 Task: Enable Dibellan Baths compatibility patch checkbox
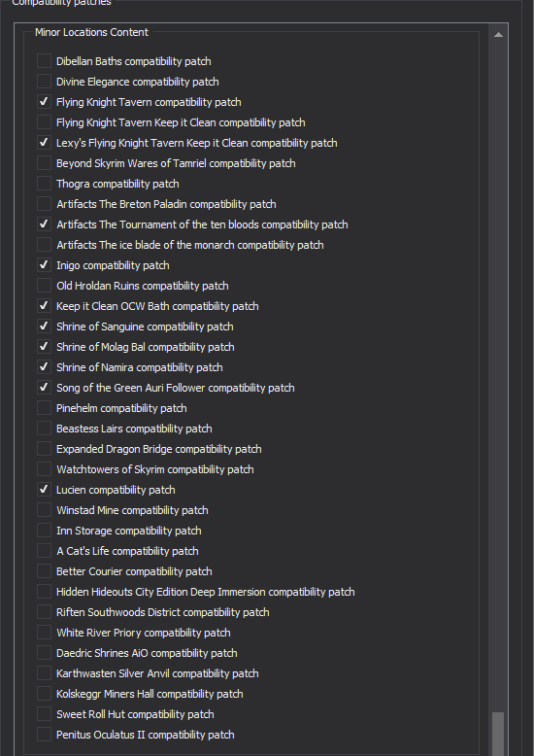point(44,61)
